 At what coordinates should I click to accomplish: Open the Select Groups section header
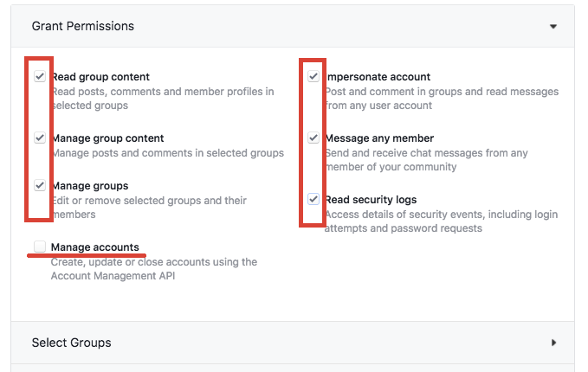(72, 343)
